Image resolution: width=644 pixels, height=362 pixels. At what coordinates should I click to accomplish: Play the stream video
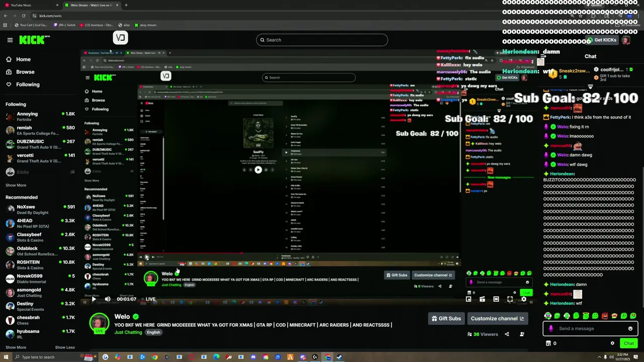click(x=94, y=299)
